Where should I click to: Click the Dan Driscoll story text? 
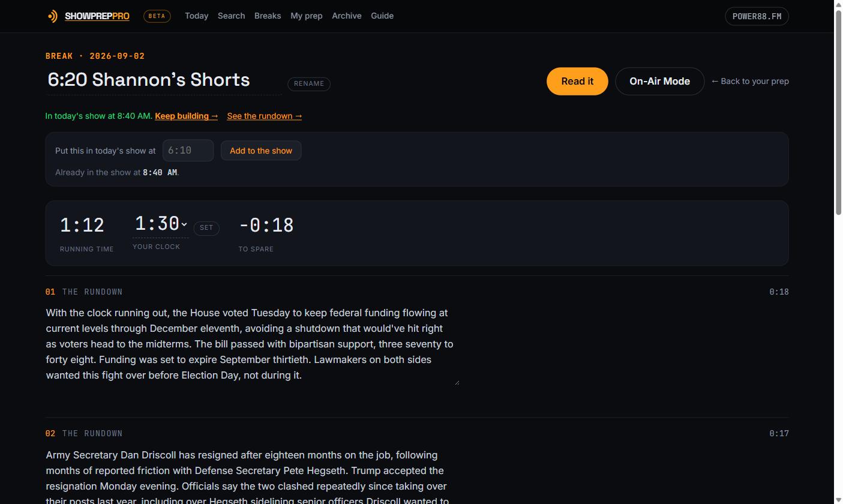[252, 478]
